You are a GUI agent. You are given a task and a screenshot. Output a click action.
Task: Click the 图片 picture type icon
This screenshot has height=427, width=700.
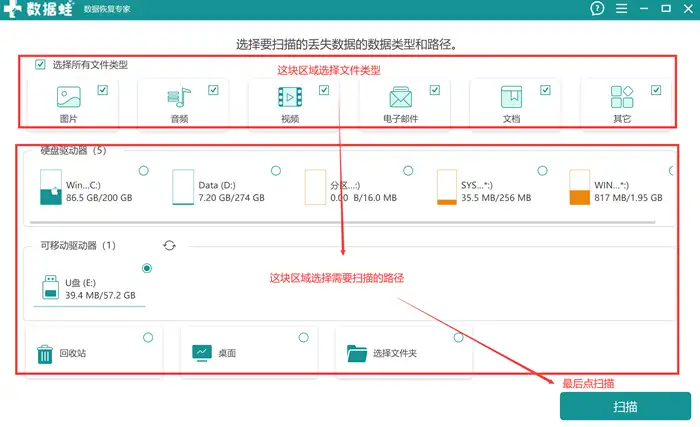(x=69, y=97)
